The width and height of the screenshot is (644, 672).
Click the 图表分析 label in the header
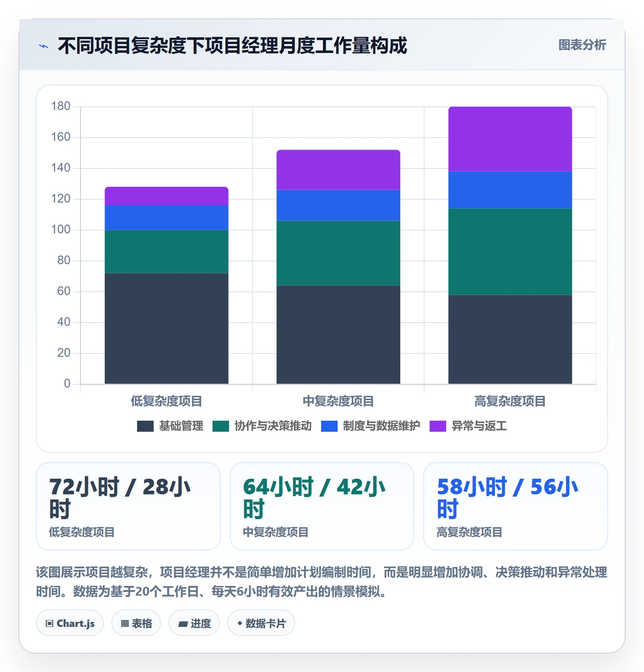tap(582, 45)
